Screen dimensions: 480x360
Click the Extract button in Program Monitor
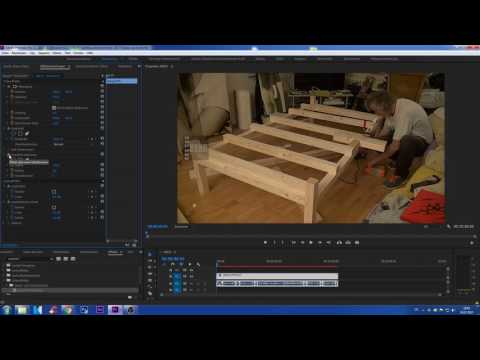tap(348, 242)
